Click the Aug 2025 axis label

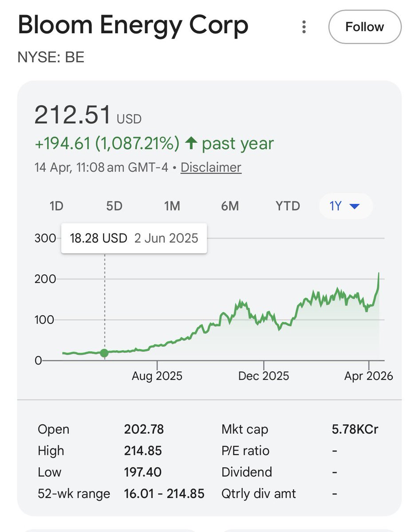click(x=157, y=376)
